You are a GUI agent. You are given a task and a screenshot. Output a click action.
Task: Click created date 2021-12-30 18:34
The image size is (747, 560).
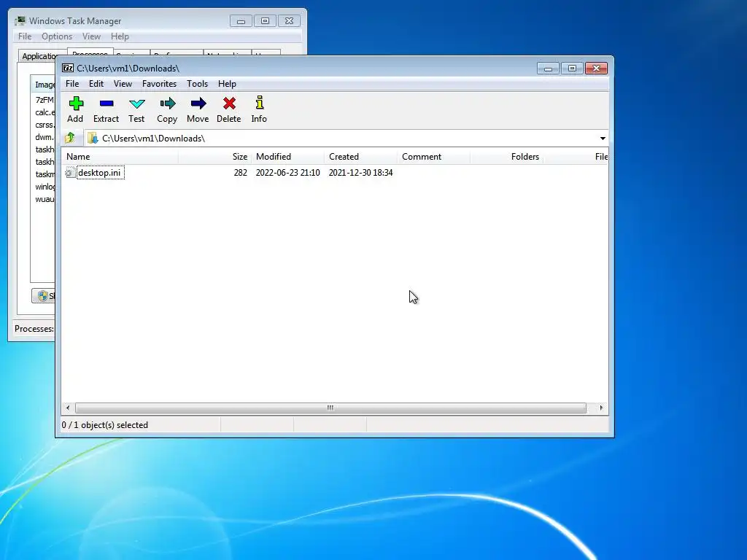click(x=360, y=172)
